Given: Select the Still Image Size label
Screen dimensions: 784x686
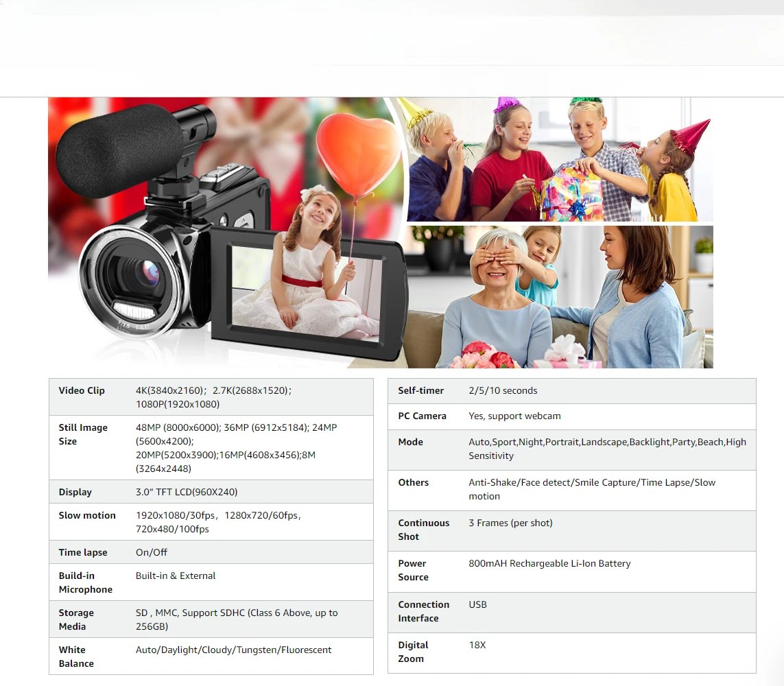Looking at the screenshot, I should click(x=83, y=434).
